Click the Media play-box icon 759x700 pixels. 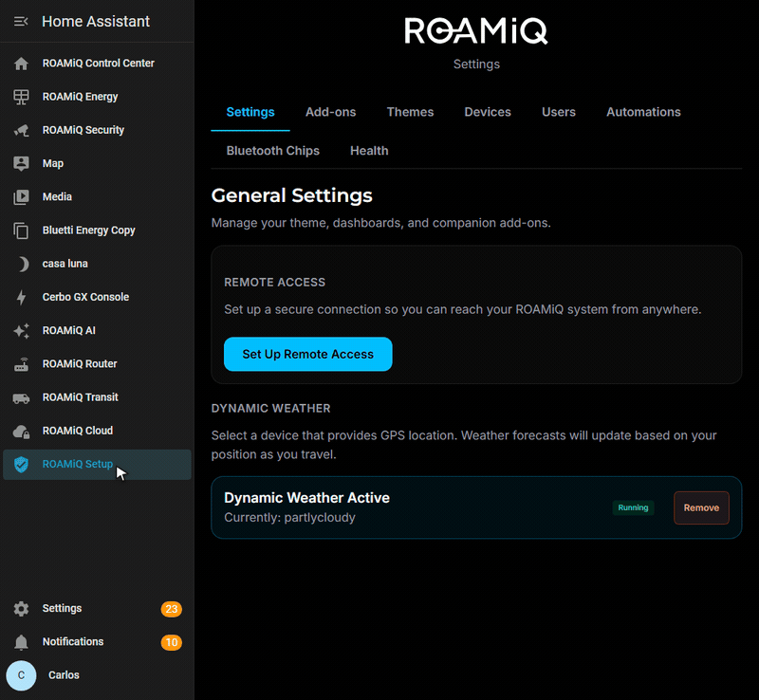pos(21,197)
